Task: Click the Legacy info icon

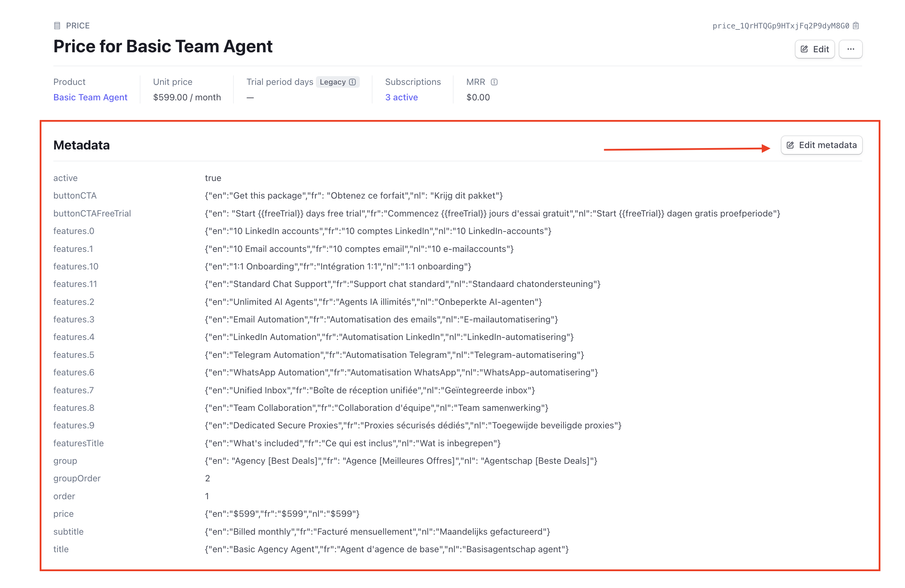Action: pyautogui.click(x=352, y=82)
